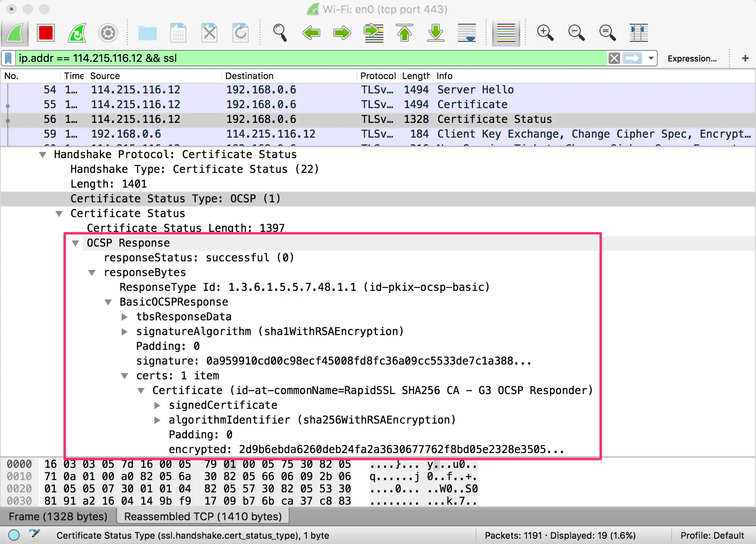Collapse Handshake Protocol: Certificate Status

click(x=43, y=154)
